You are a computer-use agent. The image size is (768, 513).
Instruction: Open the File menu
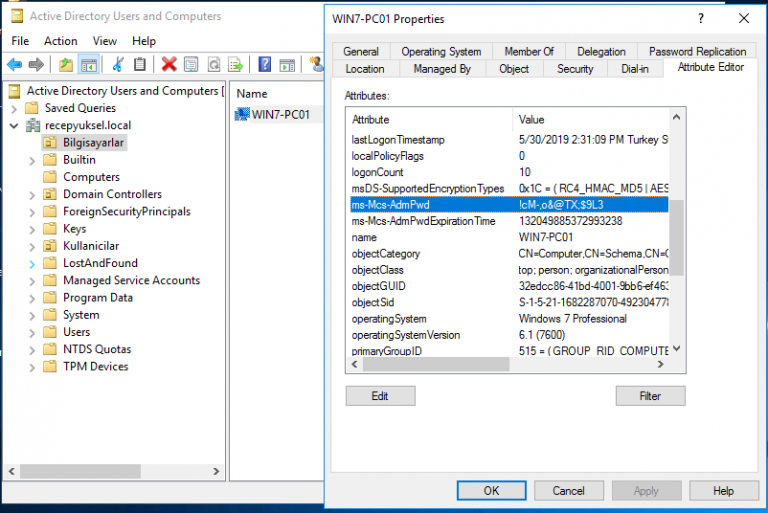click(20, 41)
